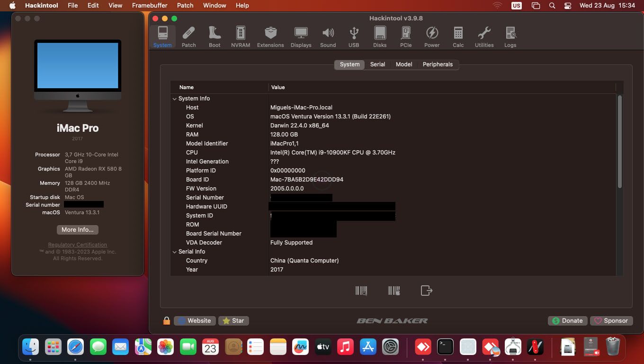Viewport: 644px width, 364px height.
Task: Switch to the Peripherals tab
Action: pos(438,64)
